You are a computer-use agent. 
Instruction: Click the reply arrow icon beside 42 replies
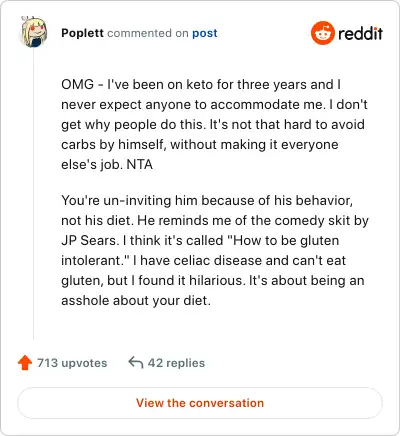click(136, 362)
